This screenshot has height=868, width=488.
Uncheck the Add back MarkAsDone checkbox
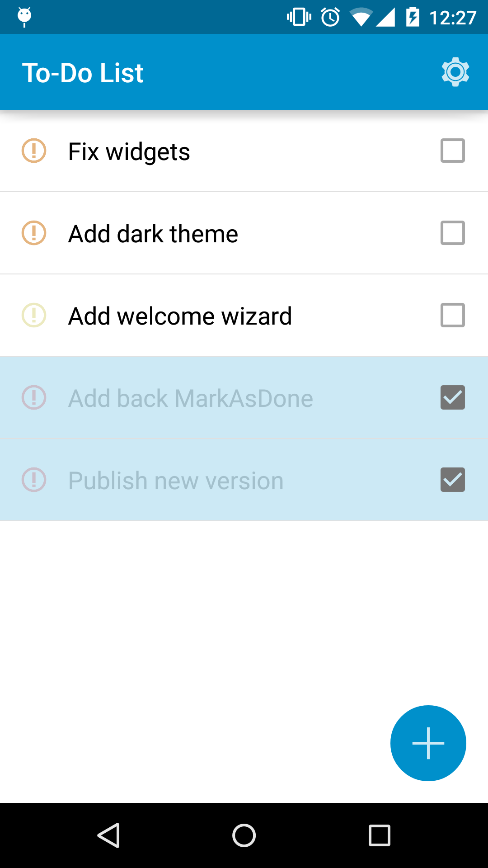453,397
